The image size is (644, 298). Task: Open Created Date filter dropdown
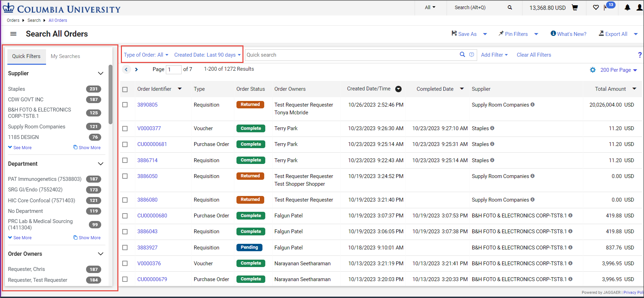pyautogui.click(x=207, y=55)
